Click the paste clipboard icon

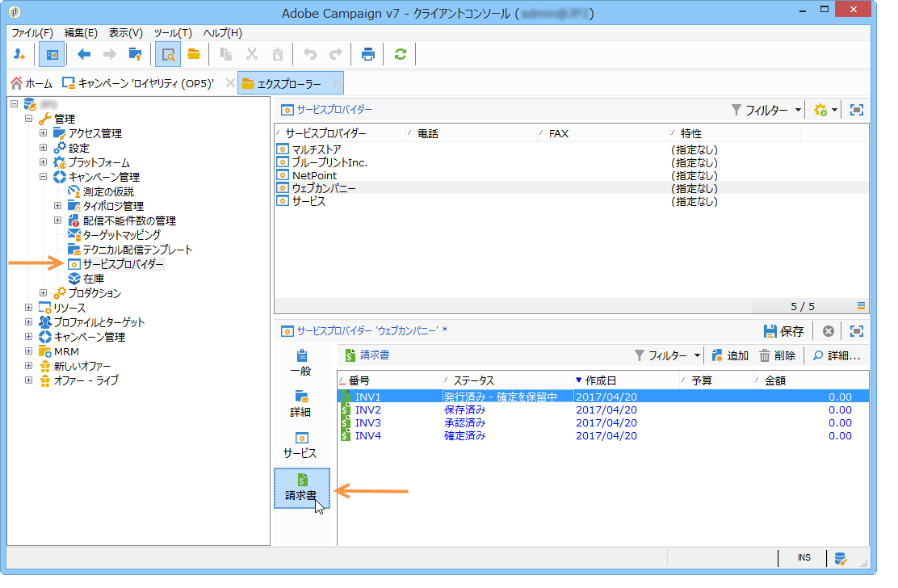pyautogui.click(x=278, y=54)
